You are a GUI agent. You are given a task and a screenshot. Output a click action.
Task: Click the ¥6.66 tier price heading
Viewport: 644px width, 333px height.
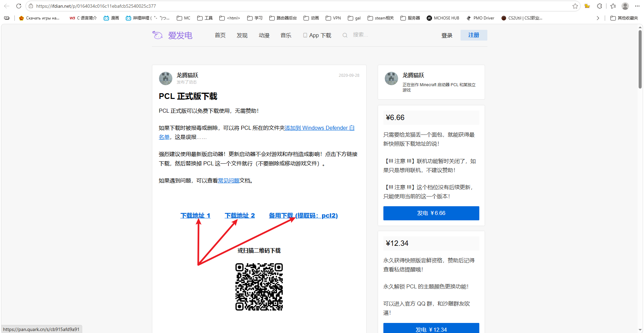point(395,118)
